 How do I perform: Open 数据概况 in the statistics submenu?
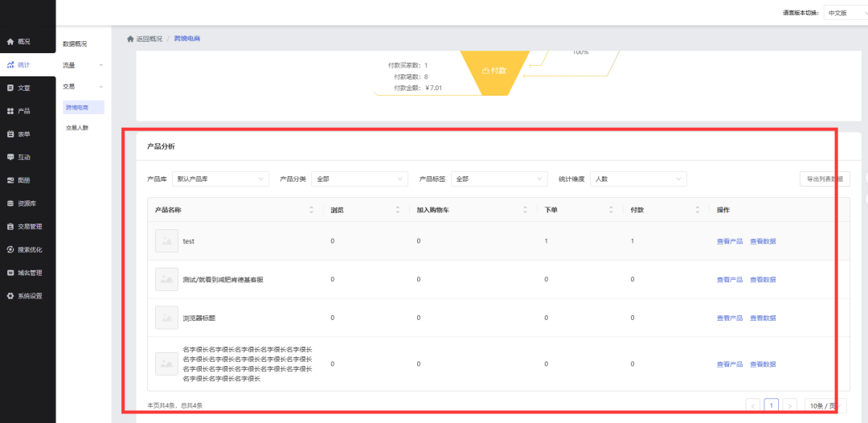[x=75, y=43]
